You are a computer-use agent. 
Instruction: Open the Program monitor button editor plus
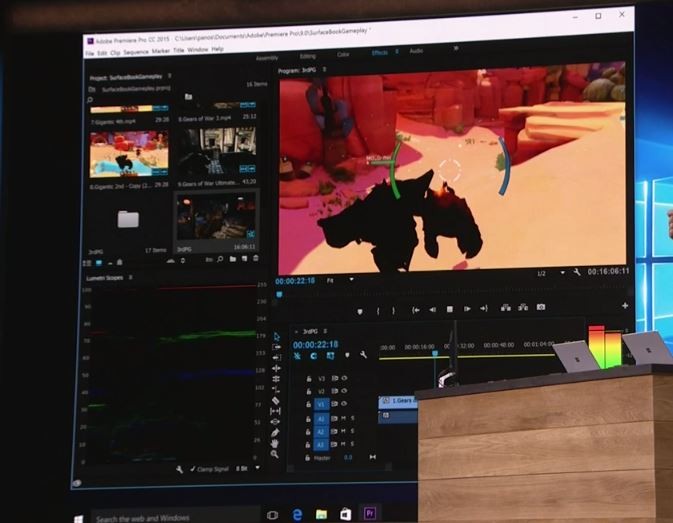(625, 305)
